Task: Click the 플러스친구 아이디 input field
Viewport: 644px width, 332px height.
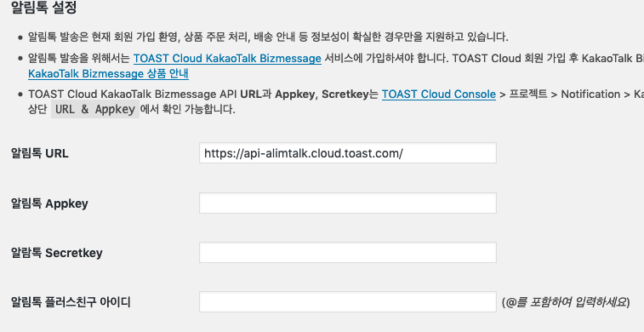Action: pyautogui.click(x=348, y=301)
